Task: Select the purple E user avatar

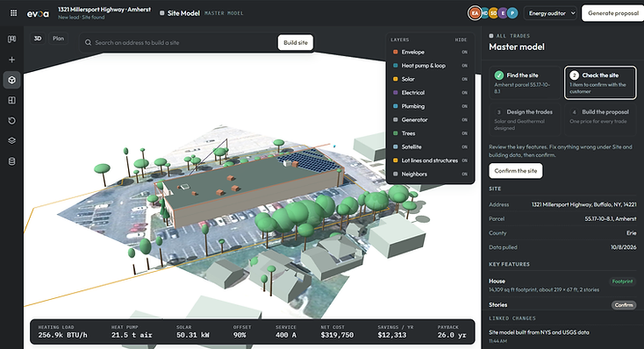Action: (x=503, y=13)
